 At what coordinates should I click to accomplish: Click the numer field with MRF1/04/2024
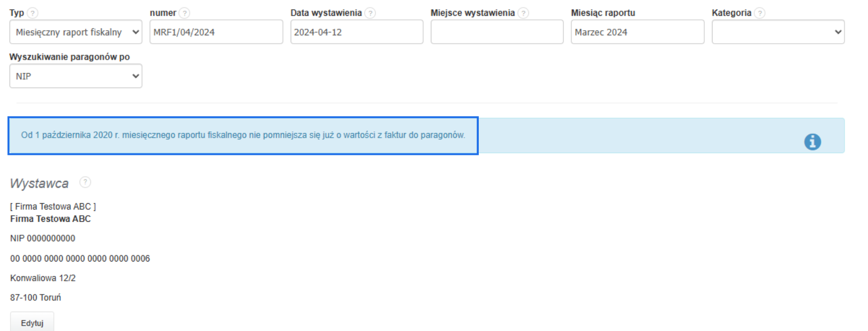tap(216, 32)
